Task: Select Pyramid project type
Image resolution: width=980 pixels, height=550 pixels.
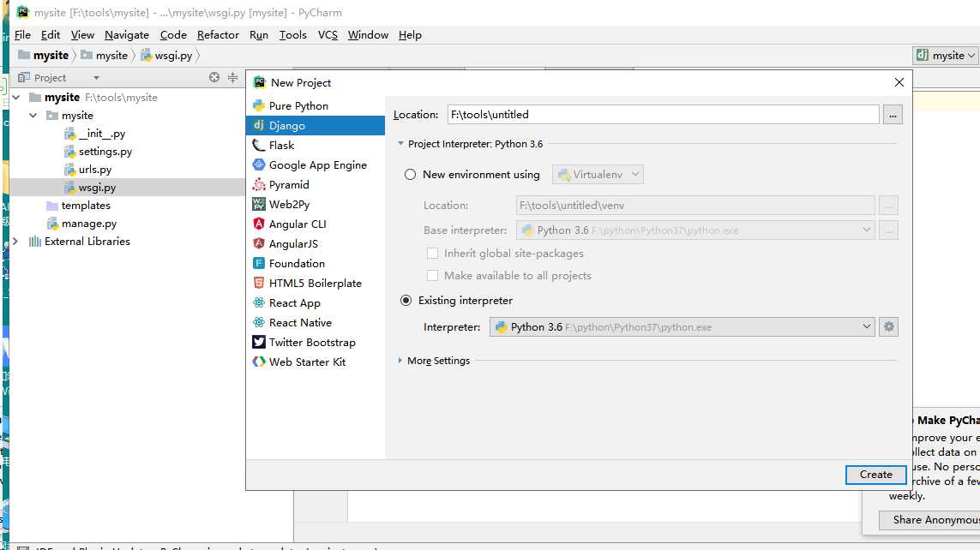Action: point(316,185)
